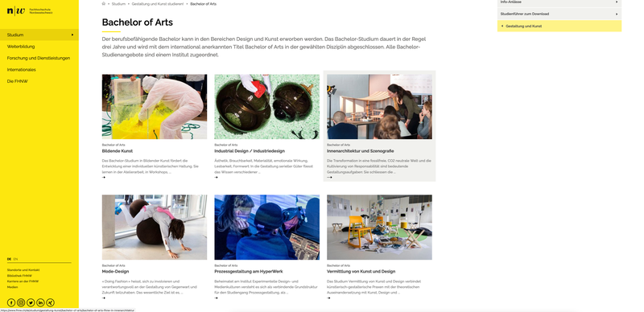Click the arrow under Bildende Kunst
The width and height of the screenshot is (644, 312).
[104, 178]
